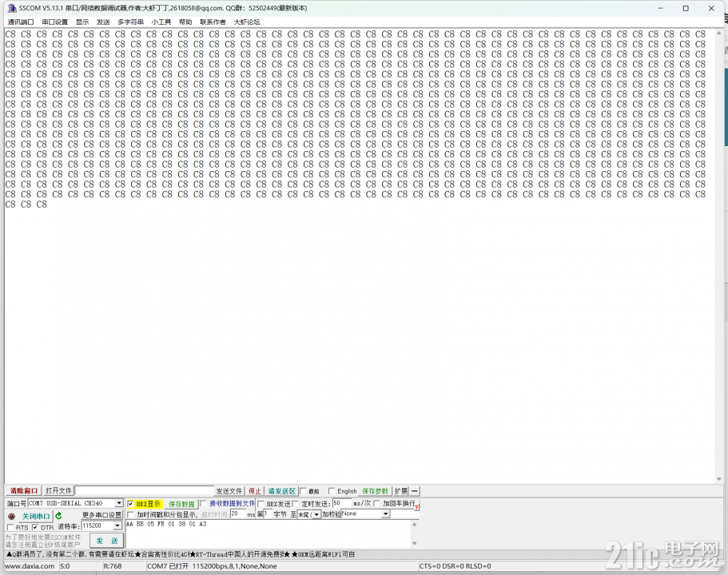
Task: Maximize the SSCOM window
Action: 686,8
